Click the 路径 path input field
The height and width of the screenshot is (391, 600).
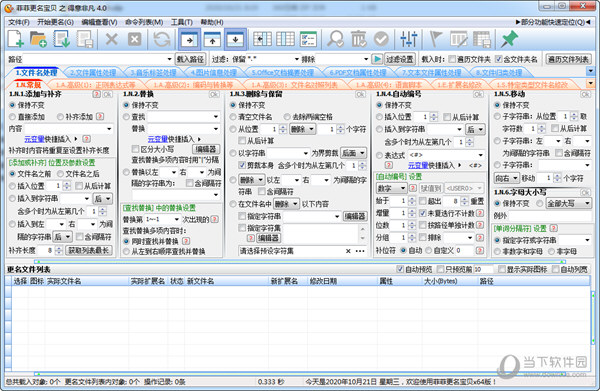(94, 59)
